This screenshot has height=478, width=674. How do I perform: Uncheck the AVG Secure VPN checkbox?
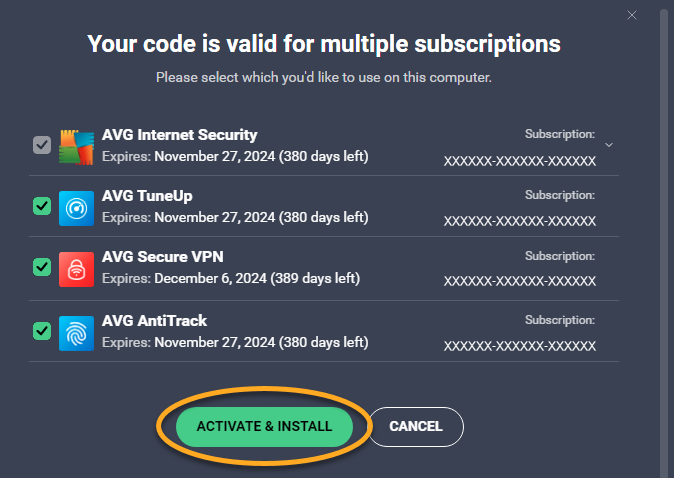click(x=41, y=268)
